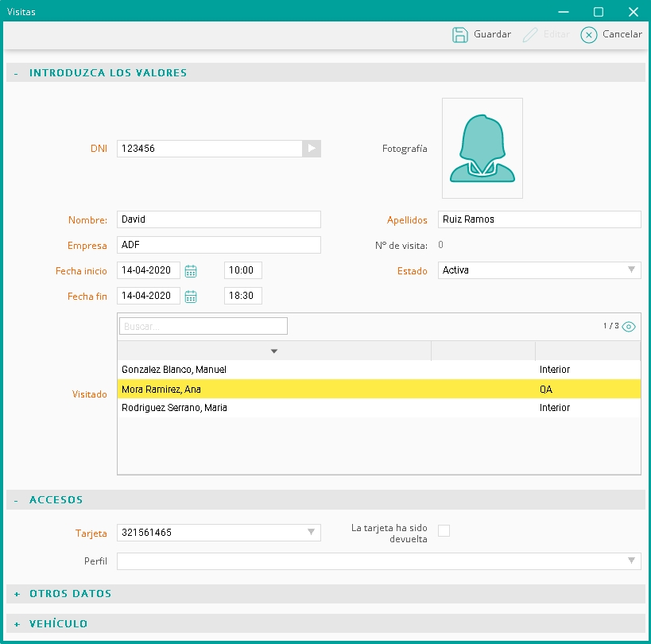The image size is (651, 644).
Task: Click the Apellidos field with Ruiz Ramos
Action: click(539, 219)
